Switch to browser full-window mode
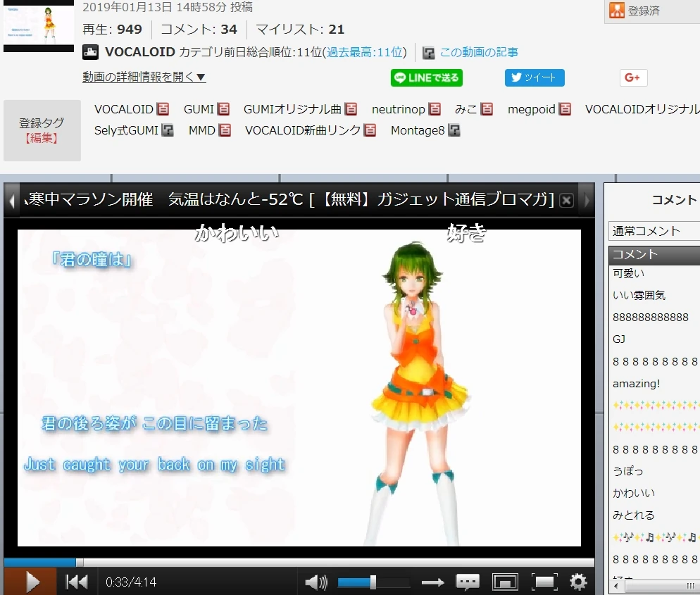700x595 pixels. point(506,582)
